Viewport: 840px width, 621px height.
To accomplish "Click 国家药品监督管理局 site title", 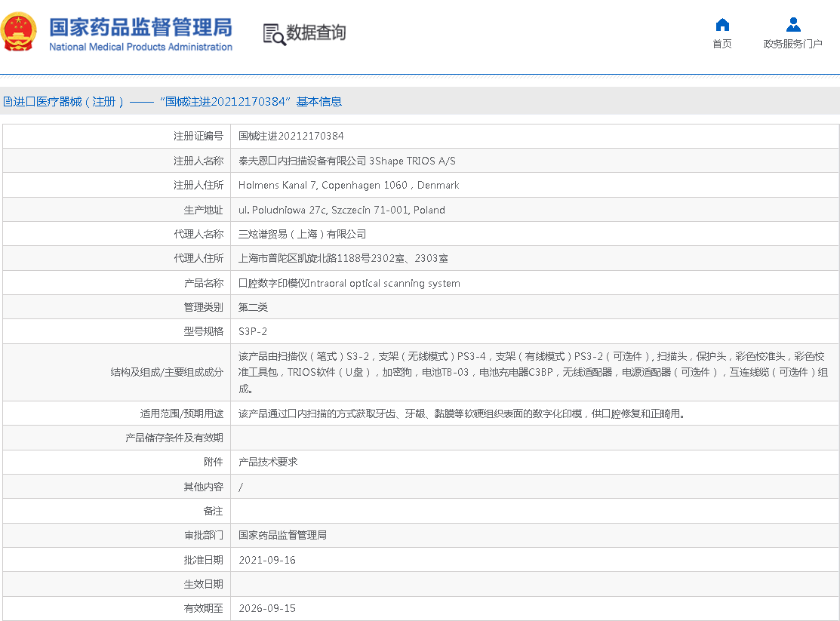I will 141,27.
